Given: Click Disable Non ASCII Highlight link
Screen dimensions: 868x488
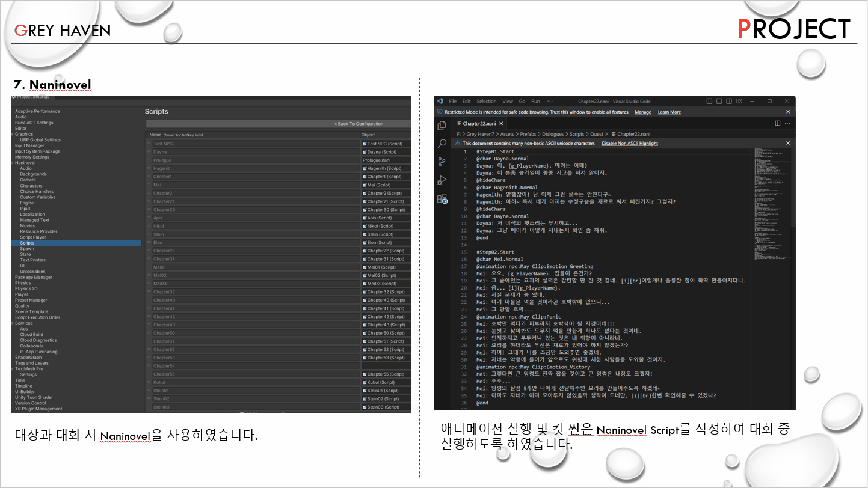Looking at the screenshot, I should (630, 143).
